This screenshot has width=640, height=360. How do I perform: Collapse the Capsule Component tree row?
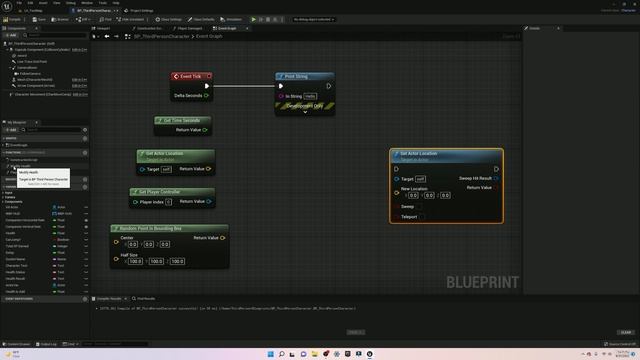[x=7, y=49]
